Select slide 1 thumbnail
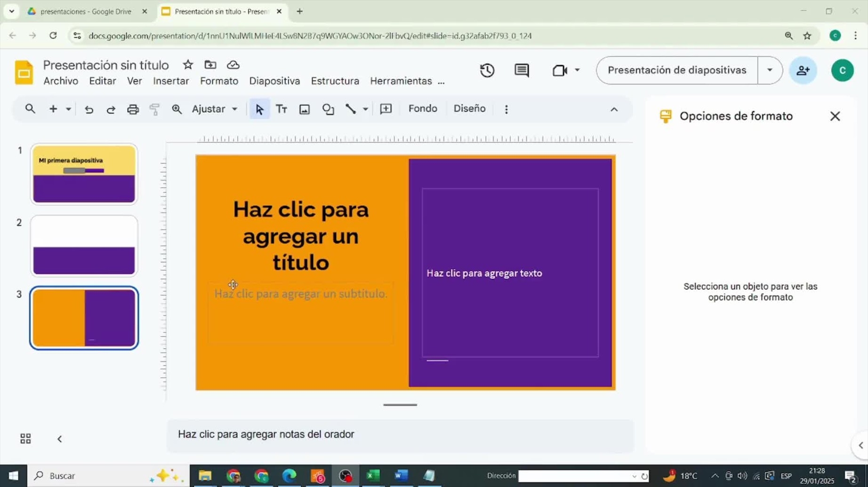This screenshot has width=868, height=487. coord(84,174)
